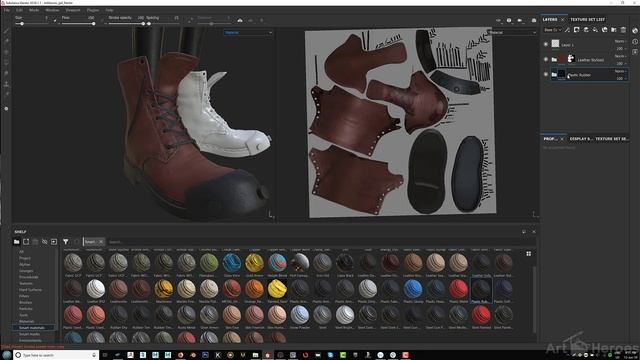Adjust the Flow slider
The height and width of the screenshot is (360, 640).
tap(78, 24)
